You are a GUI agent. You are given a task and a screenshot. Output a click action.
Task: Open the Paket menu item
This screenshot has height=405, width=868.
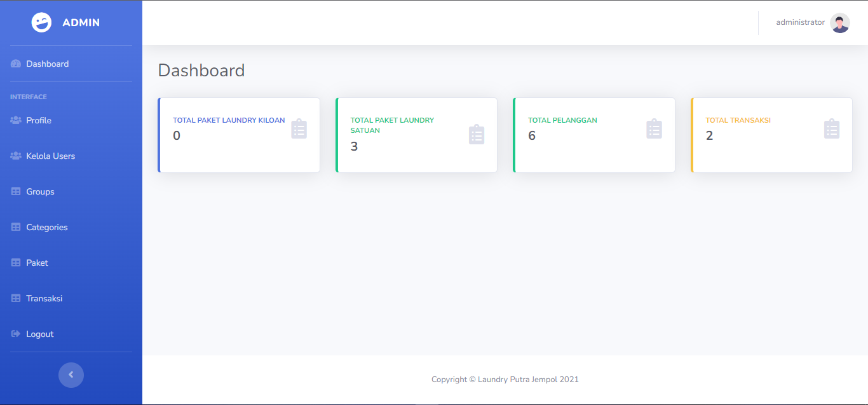(x=37, y=263)
